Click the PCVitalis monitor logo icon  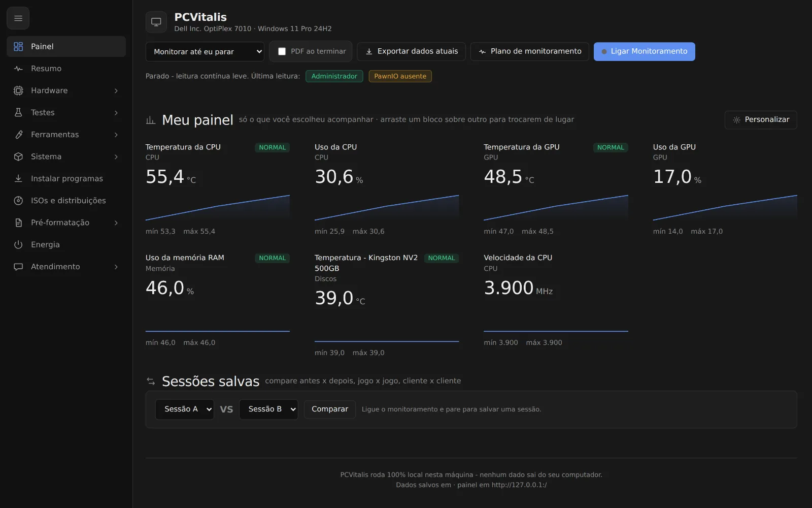[156, 22]
